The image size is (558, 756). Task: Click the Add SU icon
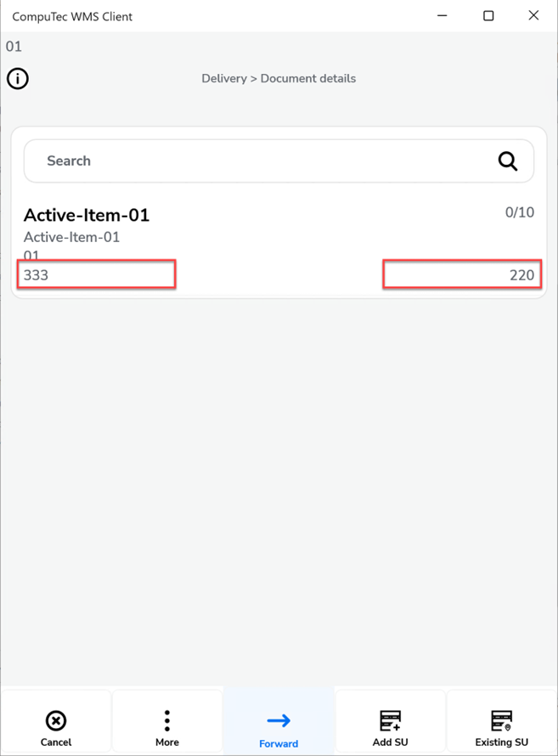[x=391, y=720]
